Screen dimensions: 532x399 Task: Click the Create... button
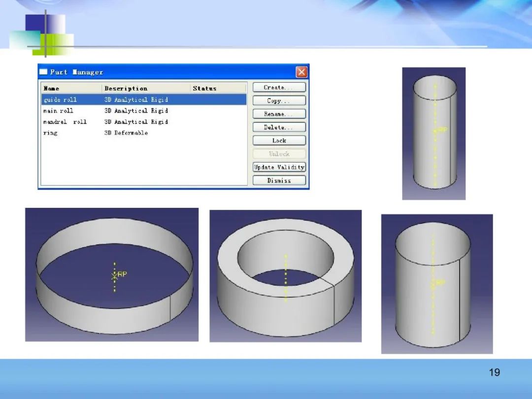279,88
